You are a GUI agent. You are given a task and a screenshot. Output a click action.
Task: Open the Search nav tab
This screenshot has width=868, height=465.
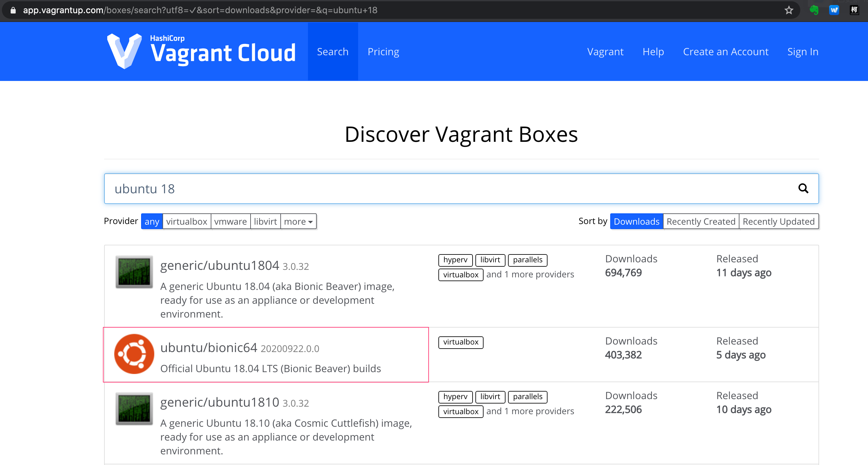click(x=333, y=51)
